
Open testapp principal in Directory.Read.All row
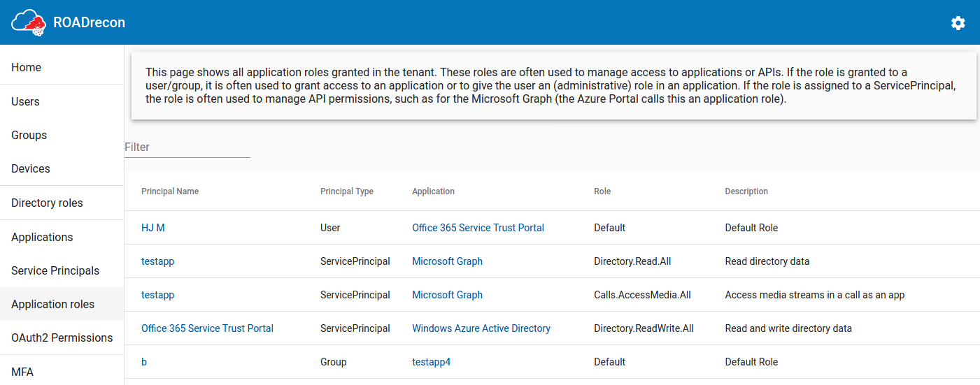point(157,261)
